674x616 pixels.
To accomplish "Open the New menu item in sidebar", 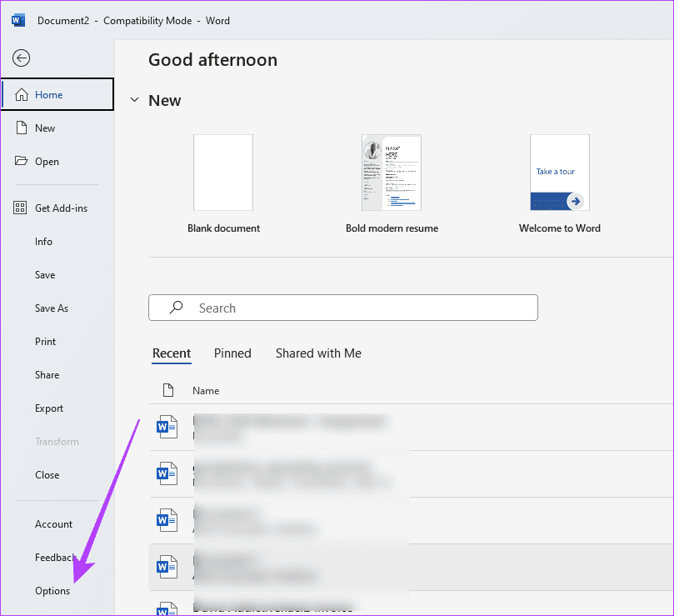I will [x=57, y=128].
